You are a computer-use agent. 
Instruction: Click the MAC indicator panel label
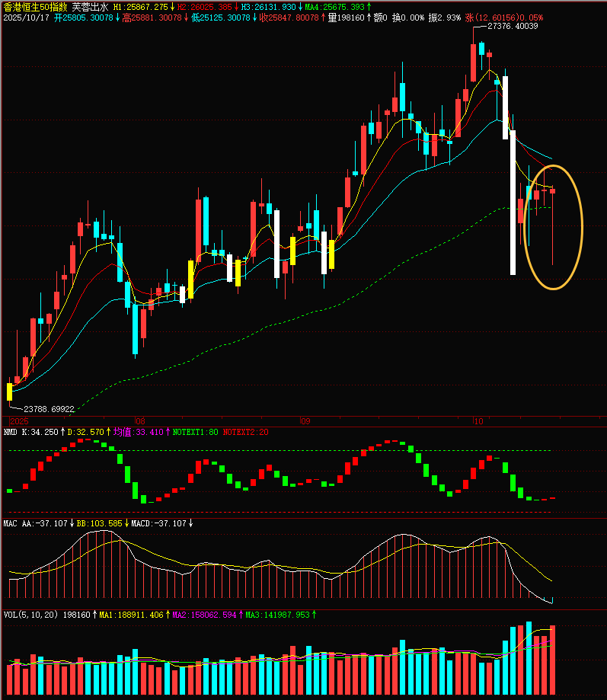click(10, 524)
